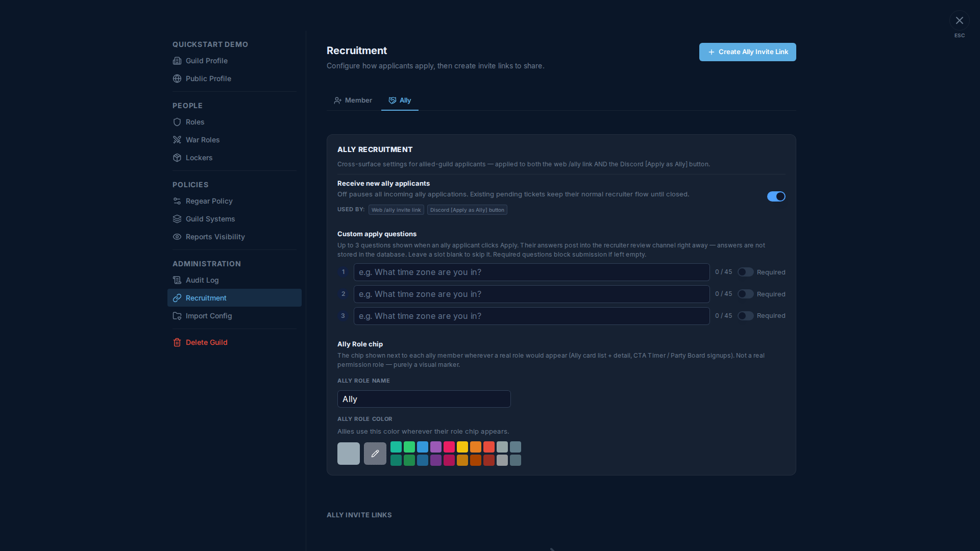Click Delete Guild
The width and height of the screenshot is (980, 551).
click(234, 342)
